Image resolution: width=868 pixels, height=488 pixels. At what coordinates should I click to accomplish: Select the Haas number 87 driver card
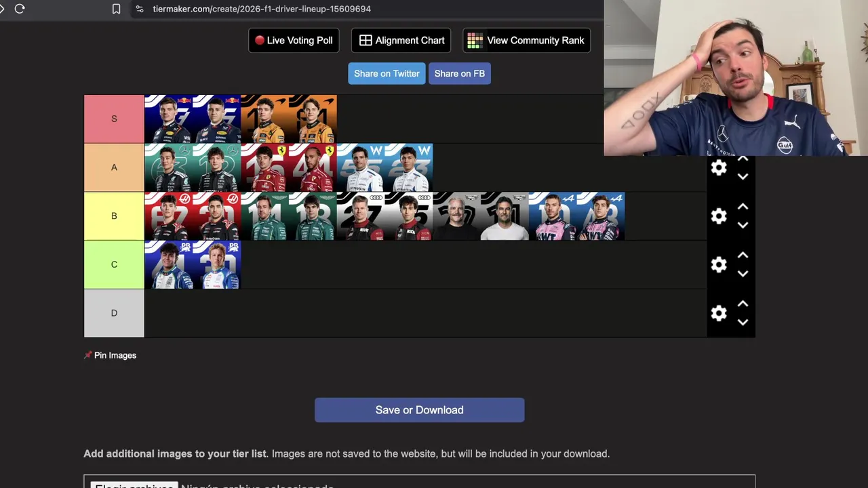coord(168,216)
